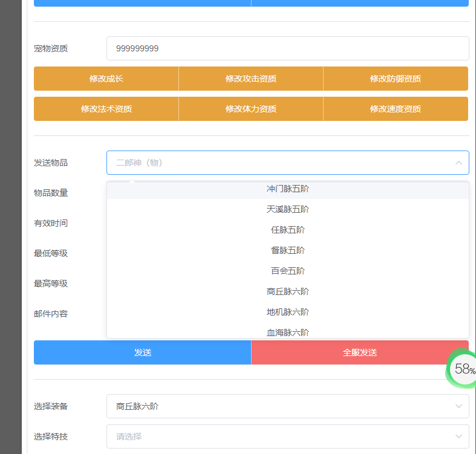Collapse the 发送物品 dropdown arrow
Screen dimensions: 476x454
click(458, 163)
